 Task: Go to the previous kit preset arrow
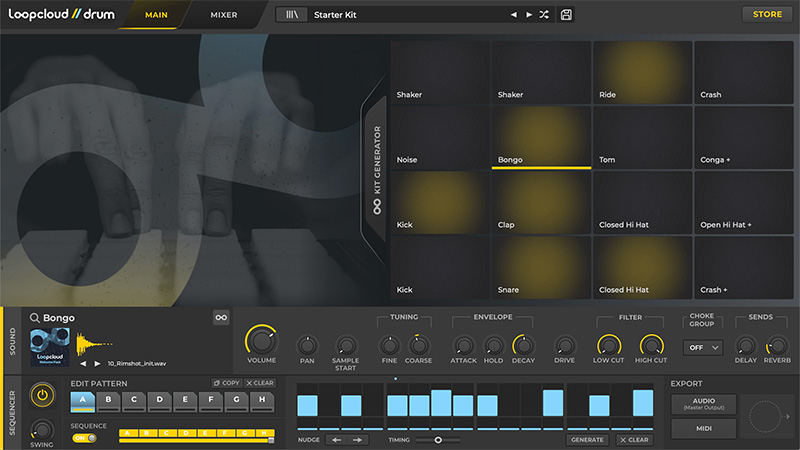coord(514,15)
